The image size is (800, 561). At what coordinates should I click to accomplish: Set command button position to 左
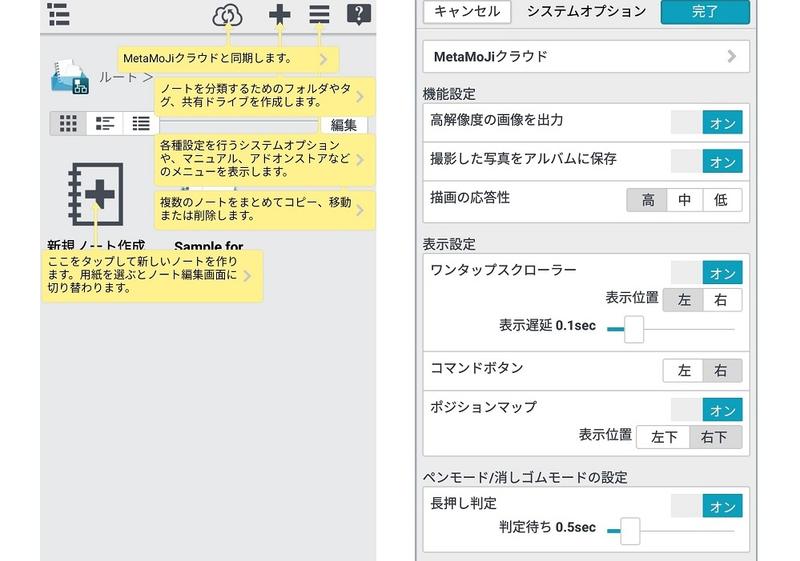coord(684,371)
